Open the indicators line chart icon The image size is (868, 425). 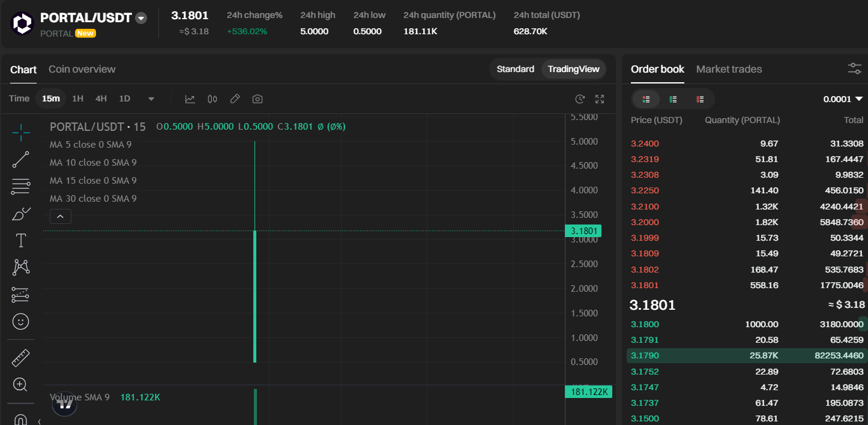pos(190,99)
